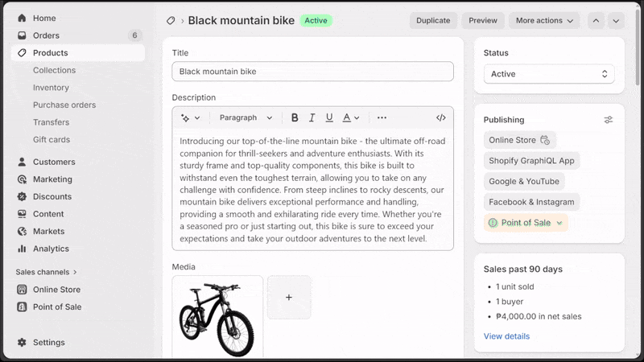644x362 pixels.
Task: Add new media with the plus tile
Action: [x=289, y=297]
